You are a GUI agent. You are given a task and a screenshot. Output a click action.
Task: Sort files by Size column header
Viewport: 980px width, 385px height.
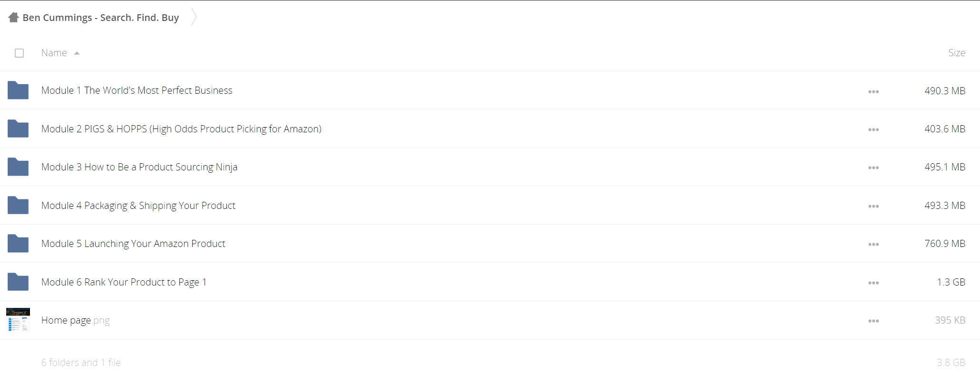point(956,53)
